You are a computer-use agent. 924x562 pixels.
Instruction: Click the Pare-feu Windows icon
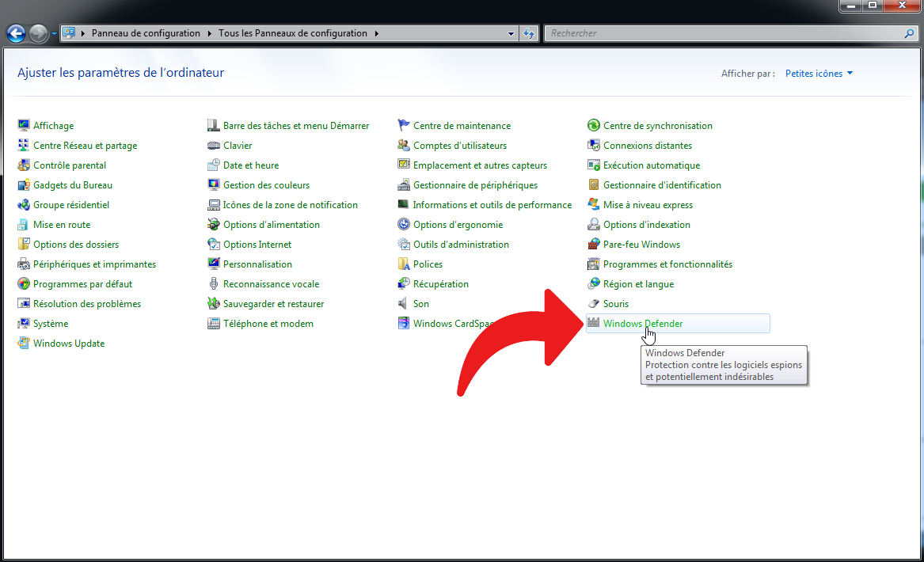click(x=593, y=245)
